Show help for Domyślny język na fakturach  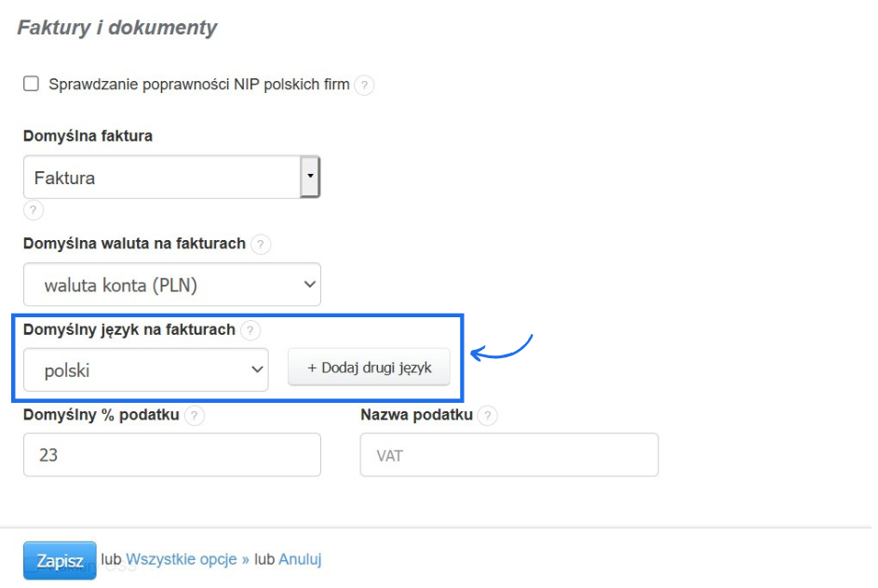pyautogui.click(x=250, y=330)
